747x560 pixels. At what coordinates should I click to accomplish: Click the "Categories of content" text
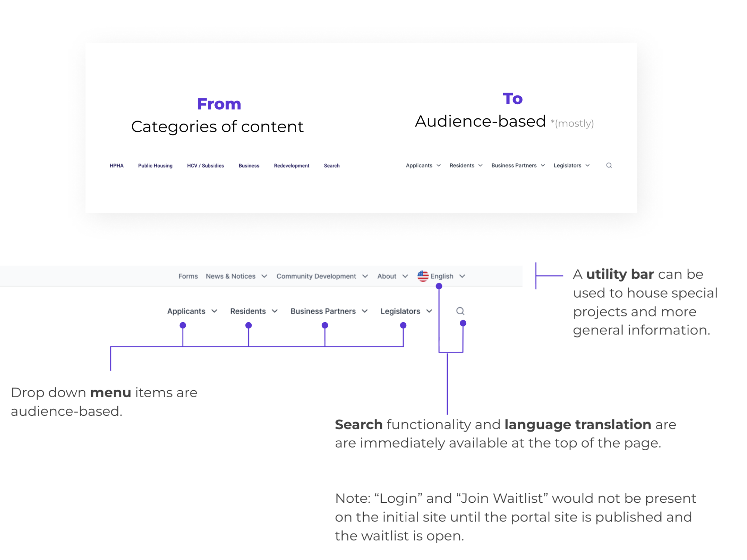pos(217,127)
